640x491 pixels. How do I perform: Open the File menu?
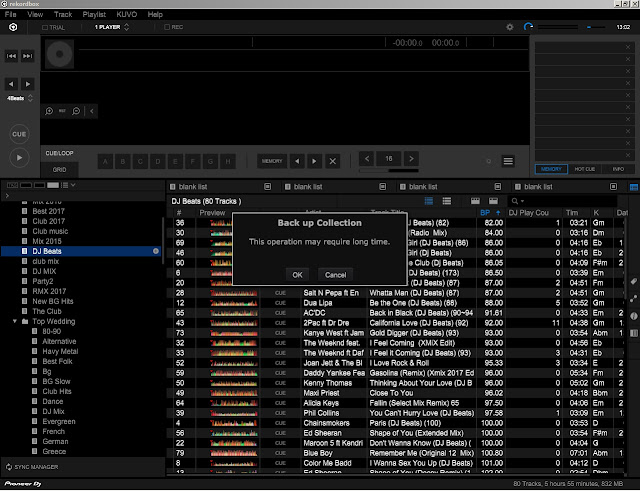tap(11, 14)
